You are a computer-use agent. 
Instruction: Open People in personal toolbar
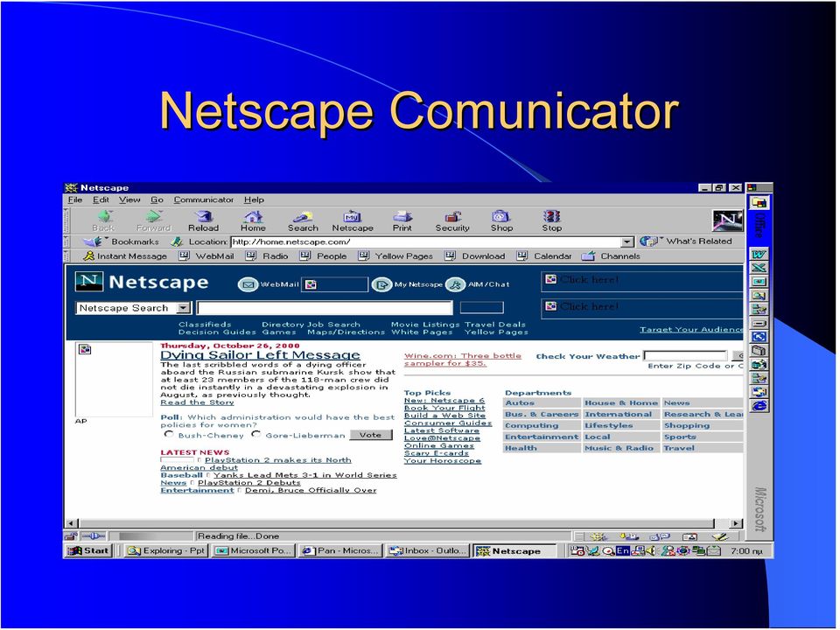[x=323, y=256]
